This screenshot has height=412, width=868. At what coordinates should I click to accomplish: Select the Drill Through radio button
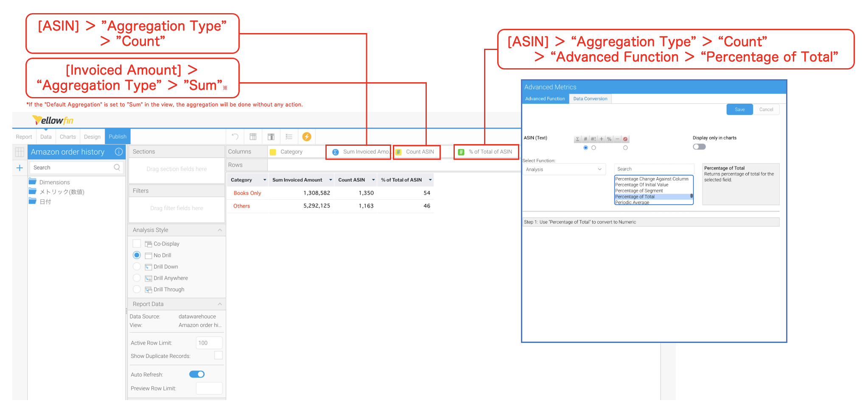(137, 289)
